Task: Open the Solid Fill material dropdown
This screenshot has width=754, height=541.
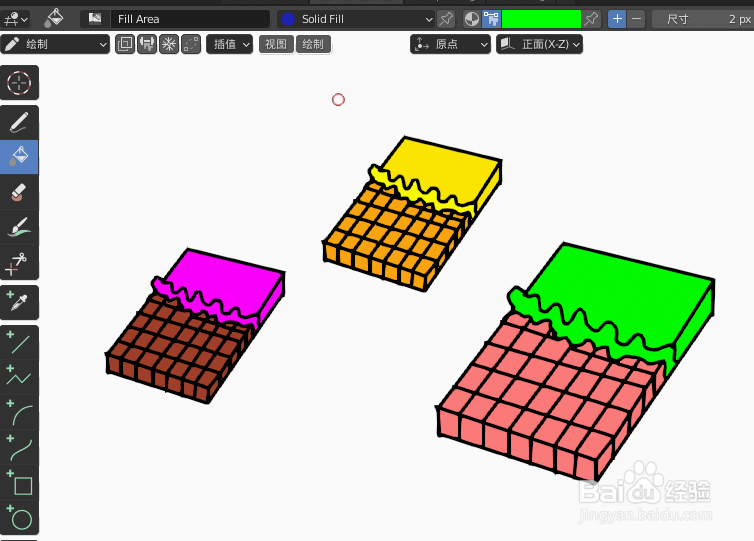Action: [x=356, y=19]
